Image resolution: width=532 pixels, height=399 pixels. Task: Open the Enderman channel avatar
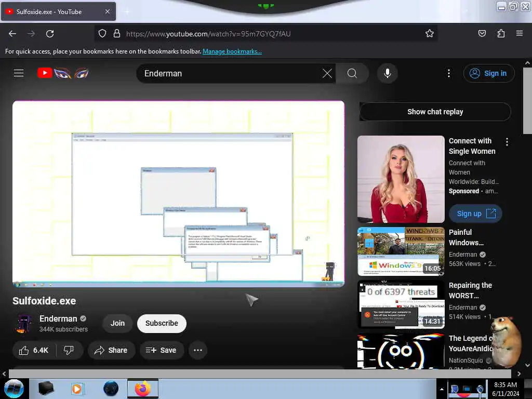24,323
